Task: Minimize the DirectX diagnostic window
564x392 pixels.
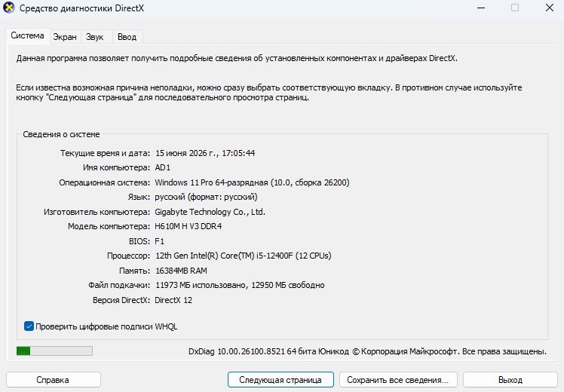Action: 481,8
